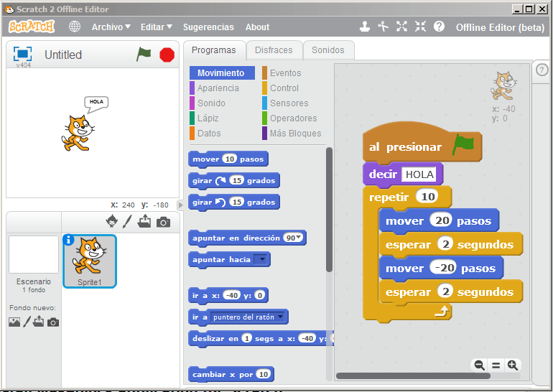553x392 pixels.
Task: Reset scripts area zoom
Action: click(x=496, y=365)
